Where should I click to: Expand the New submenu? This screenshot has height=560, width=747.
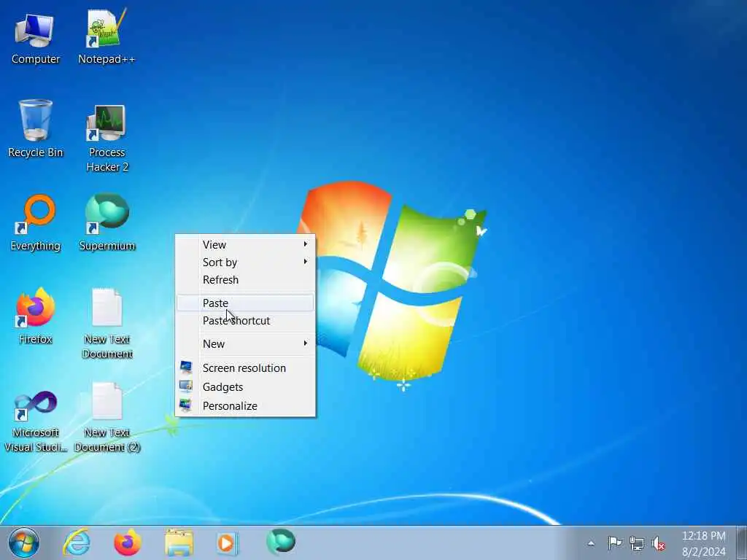245,344
